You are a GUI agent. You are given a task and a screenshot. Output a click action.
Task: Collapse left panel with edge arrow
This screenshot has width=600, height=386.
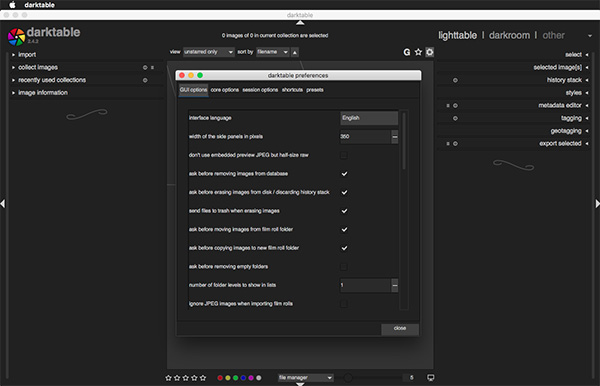click(3, 204)
